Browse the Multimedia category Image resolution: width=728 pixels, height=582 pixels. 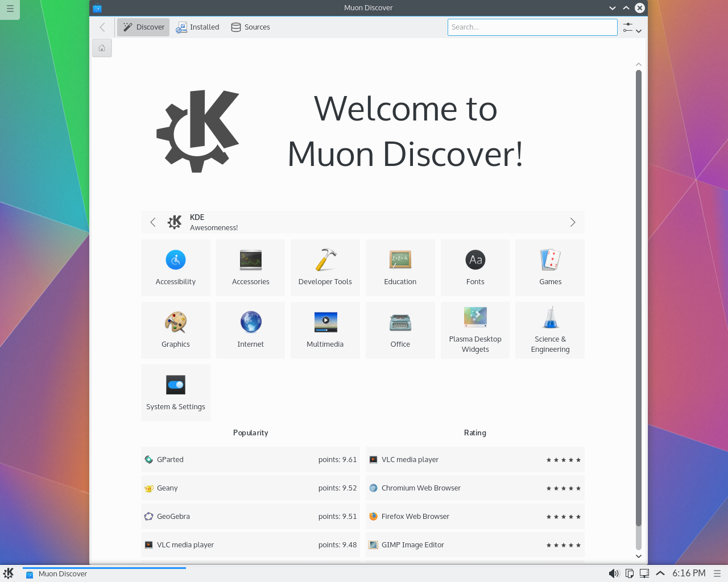[325, 330]
